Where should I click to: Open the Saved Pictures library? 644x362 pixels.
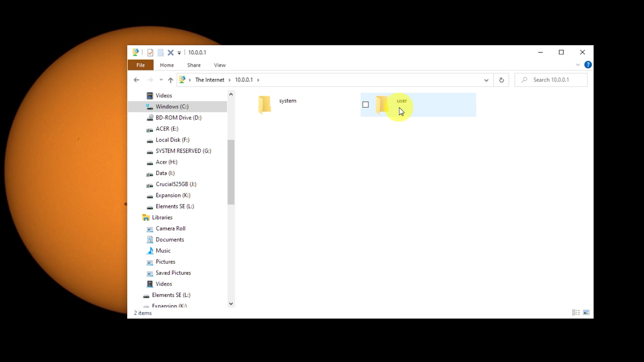pyautogui.click(x=173, y=273)
